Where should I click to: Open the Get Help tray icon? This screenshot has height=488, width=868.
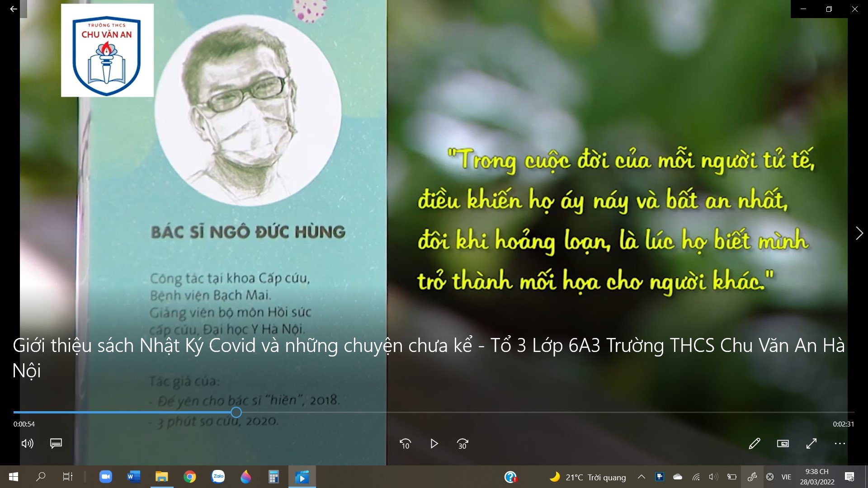point(510,477)
